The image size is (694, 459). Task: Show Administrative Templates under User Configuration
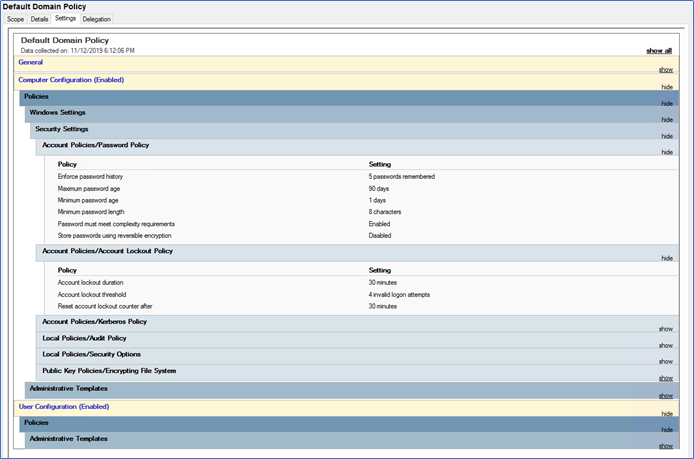665,445
